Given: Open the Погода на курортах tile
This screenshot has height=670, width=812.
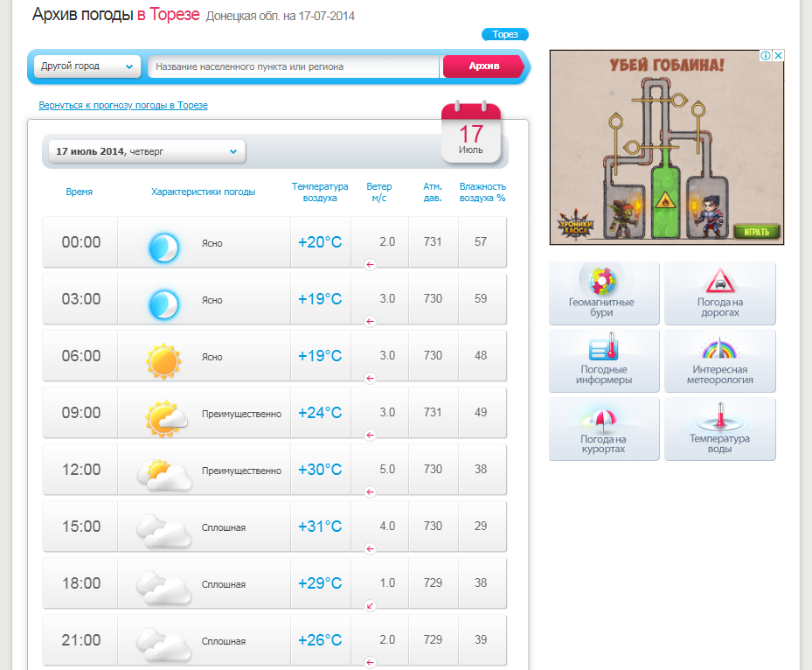Looking at the screenshot, I should (x=604, y=429).
